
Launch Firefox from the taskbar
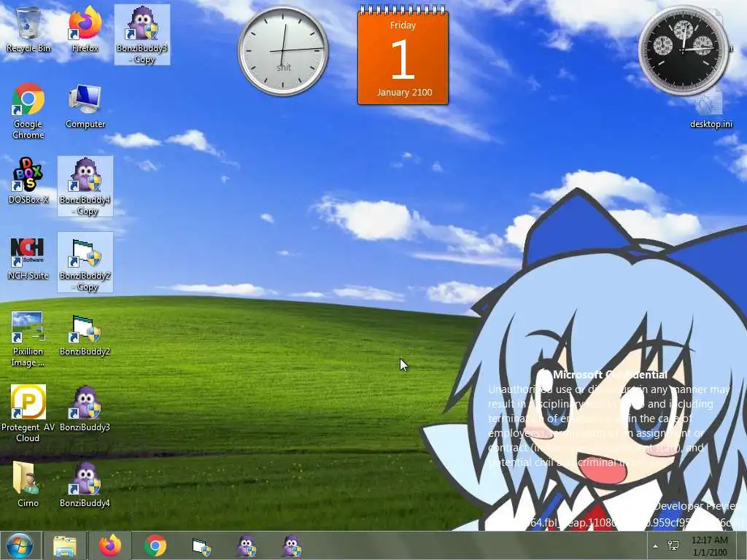tap(110, 546)
